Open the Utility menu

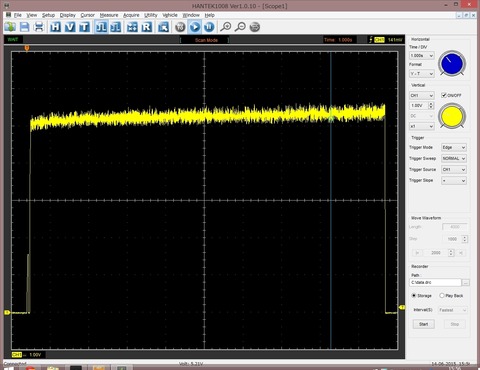point(151,15)
